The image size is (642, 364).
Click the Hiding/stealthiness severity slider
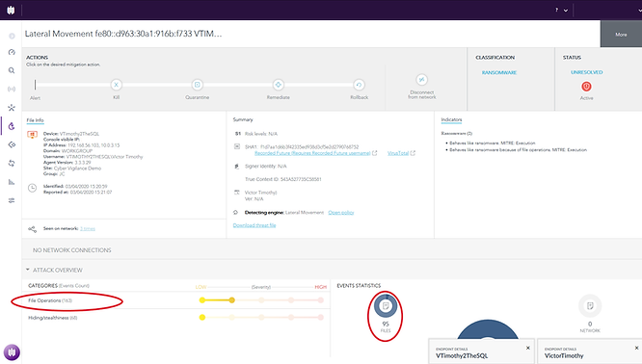pyautogui.click(x=261, y=318)
